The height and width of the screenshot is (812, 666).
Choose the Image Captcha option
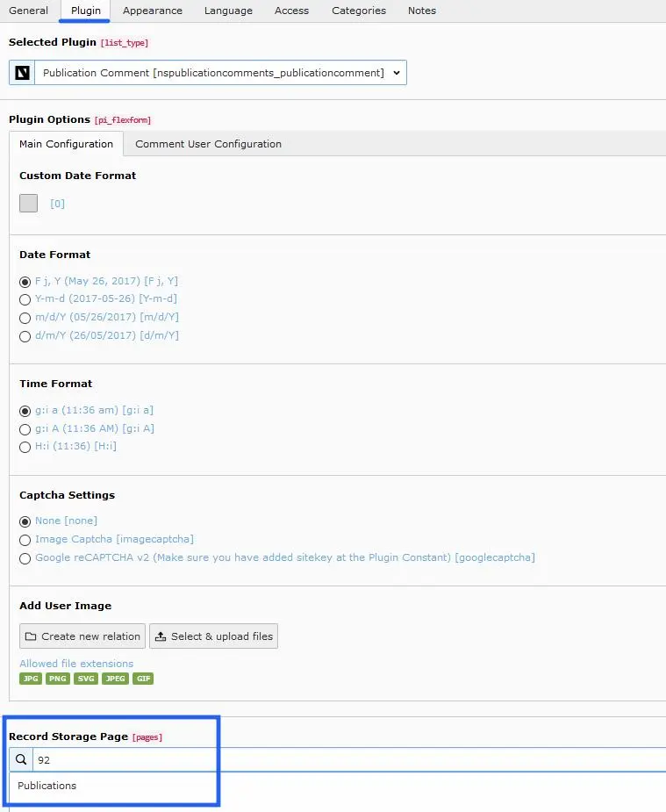[25, 540]
